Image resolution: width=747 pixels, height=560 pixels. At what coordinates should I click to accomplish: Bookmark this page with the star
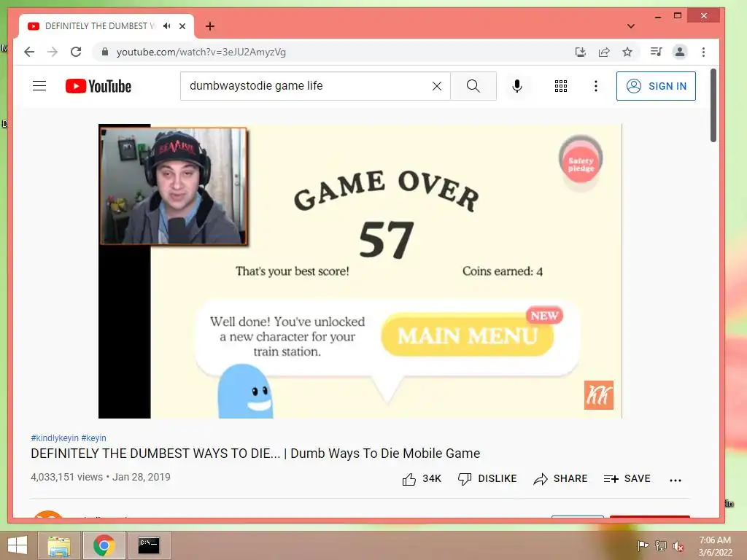click(627, 52)
